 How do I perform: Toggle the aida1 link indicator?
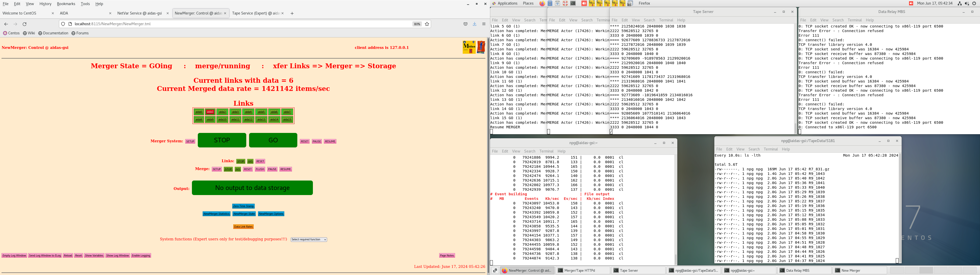coord(210,112)
